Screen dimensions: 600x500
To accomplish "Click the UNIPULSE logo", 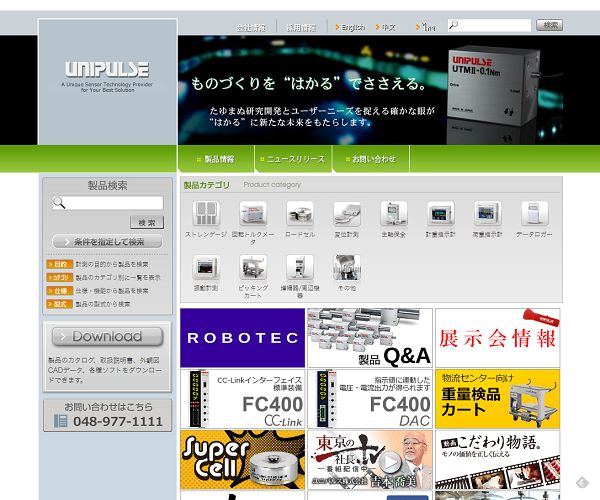I will click(107, 69).
